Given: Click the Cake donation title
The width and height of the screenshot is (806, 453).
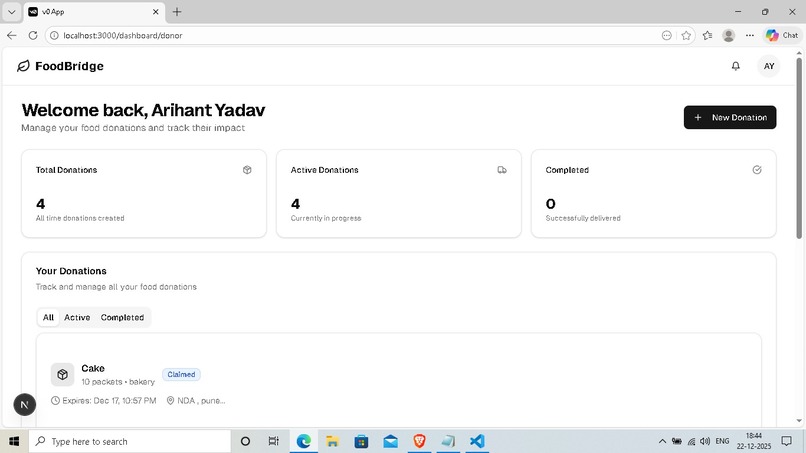Looking at the screenshot, I should click(93, 368).
